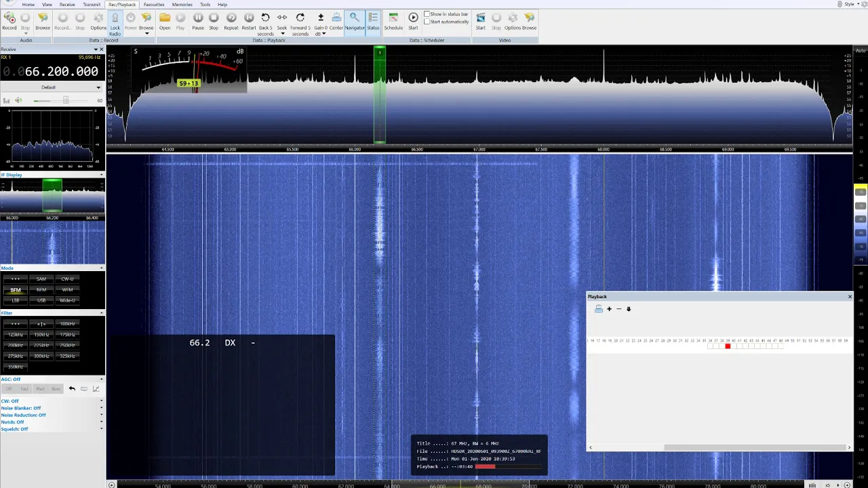Select NFM demodulation mode
The height and width of the screenshot is (488, 868).
(41, 289)
